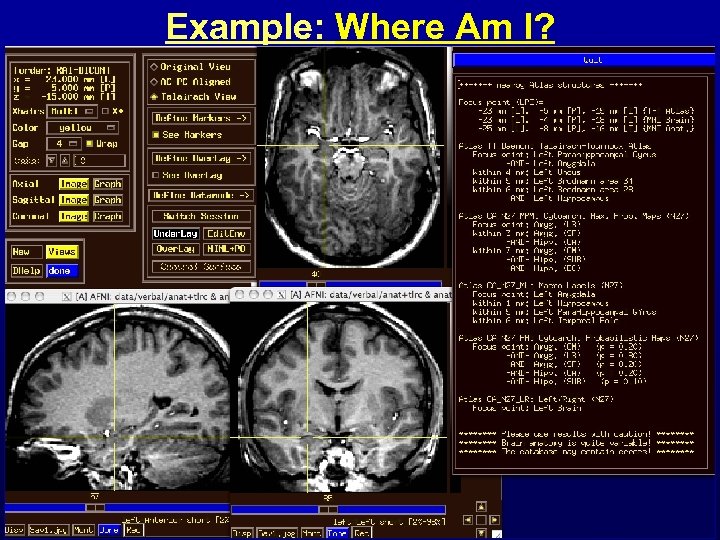Open the crosshair Color yellow dropdown

tap(83, 128)
